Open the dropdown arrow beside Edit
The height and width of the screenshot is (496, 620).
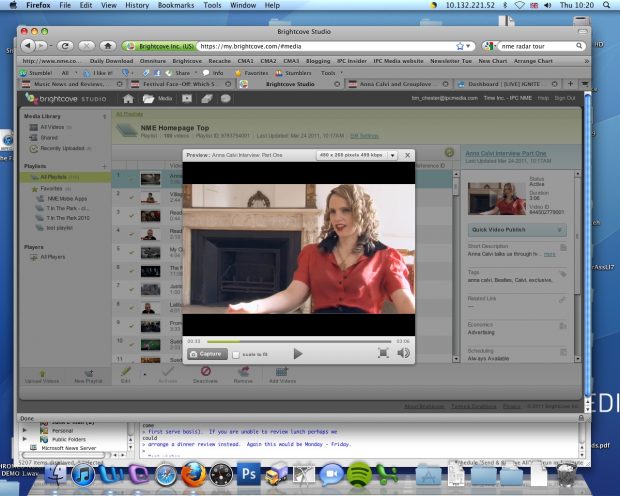click(x=145, y=374)
